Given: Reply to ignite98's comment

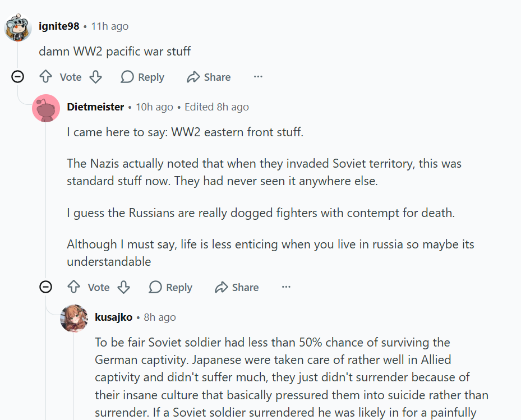Looking at the screenshot, I should [x=142, y=77].
